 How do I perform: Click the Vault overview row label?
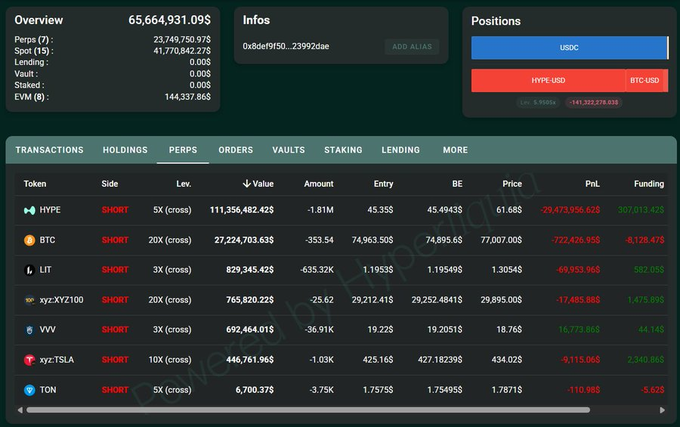click(x=26, y=74)
